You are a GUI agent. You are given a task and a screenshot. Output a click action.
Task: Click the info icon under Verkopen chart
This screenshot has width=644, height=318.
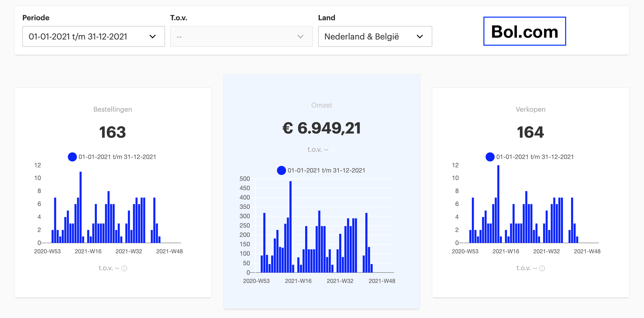(x=542, y=268)
